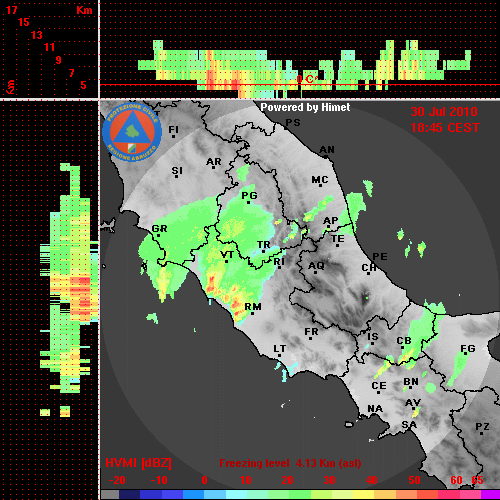Click the CB city label on the map
Viewport: 500px width, 500px height.
point(404,341)
